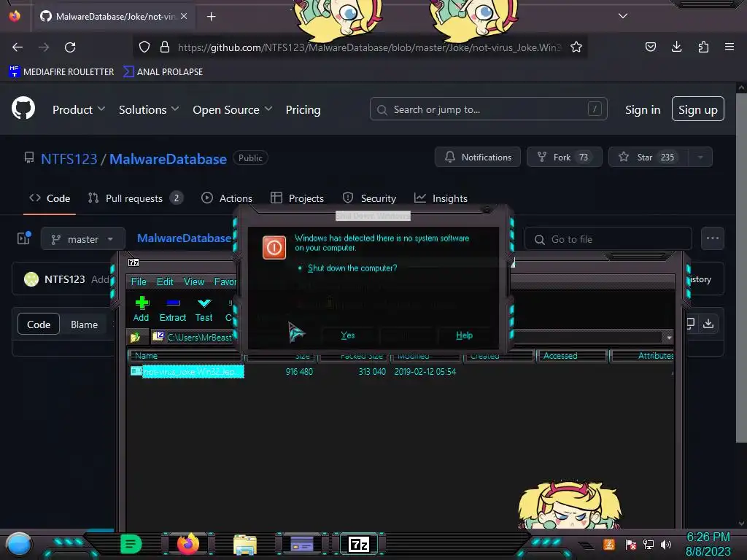Open the 7-Zip Edit menu
Viewport: 747px width, 560px height.
165,282
